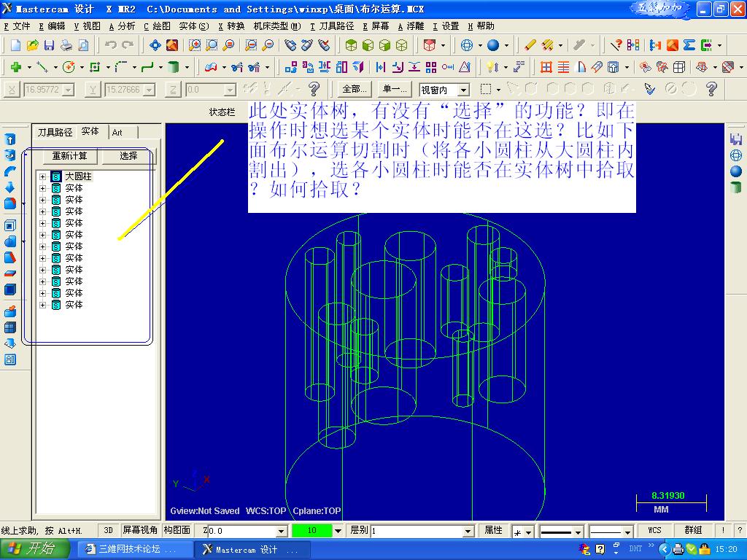Click the wireframe globe shading icon
This screenshot has height=560, width=747.
pos(467,45)
